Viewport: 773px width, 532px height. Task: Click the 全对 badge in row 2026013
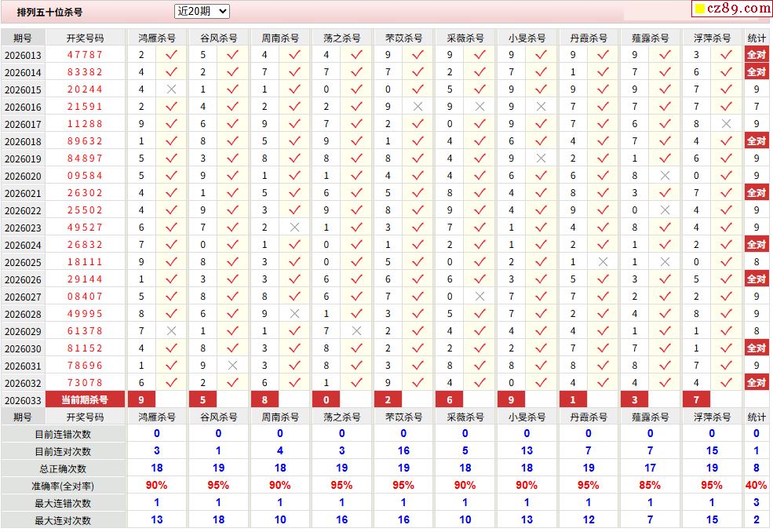(757, 55)
